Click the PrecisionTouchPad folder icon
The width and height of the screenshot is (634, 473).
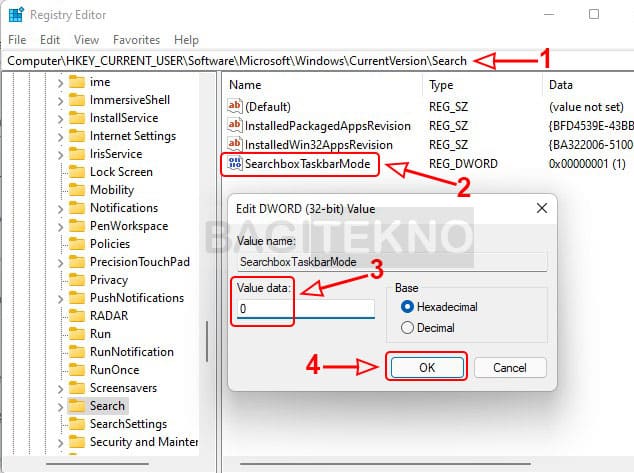click(x=76, y=262)
